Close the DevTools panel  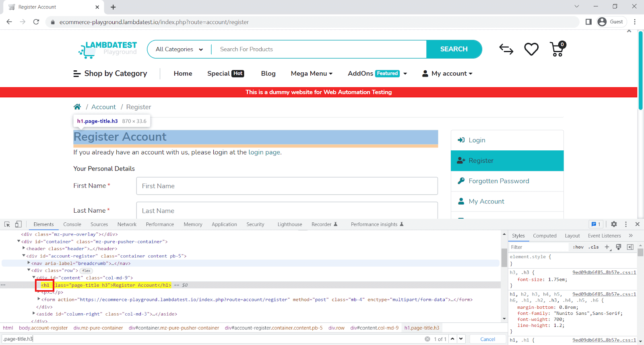click(638, 224)
